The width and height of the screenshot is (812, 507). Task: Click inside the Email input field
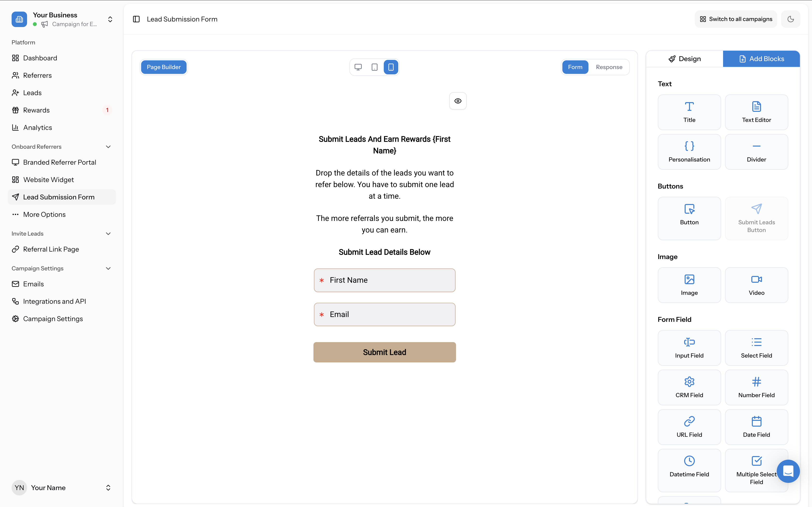(384, 314)
